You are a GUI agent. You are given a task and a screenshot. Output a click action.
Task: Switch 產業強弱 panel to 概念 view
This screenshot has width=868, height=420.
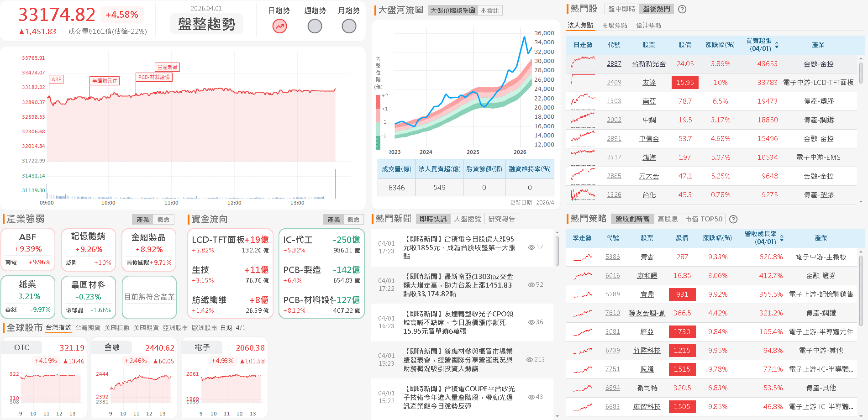pyautogui.click(x=164, y=219)
